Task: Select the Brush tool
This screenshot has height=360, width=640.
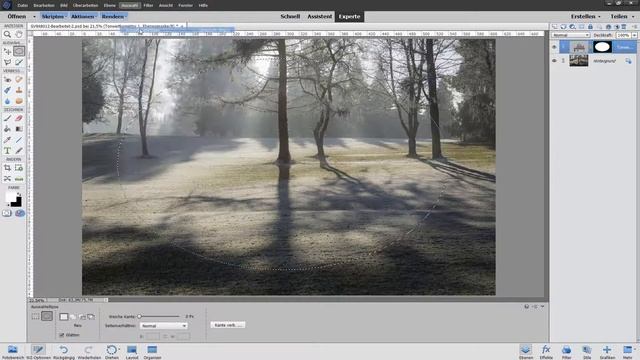Action: (7, 118)
